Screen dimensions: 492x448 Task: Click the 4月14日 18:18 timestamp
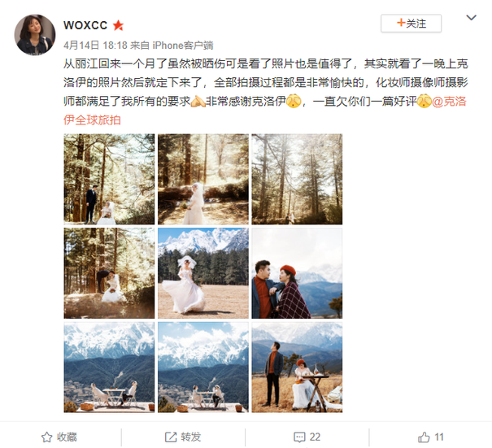(x=95, y=46)
